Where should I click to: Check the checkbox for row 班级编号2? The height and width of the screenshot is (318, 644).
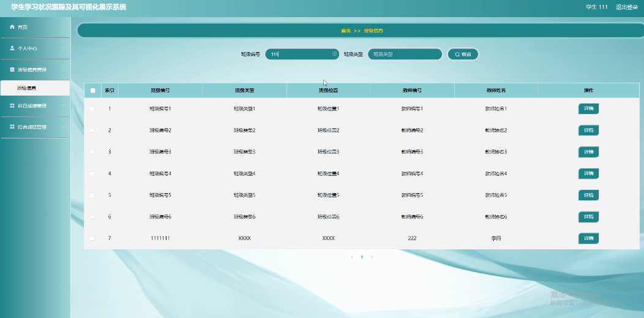[x=92, y=131]
